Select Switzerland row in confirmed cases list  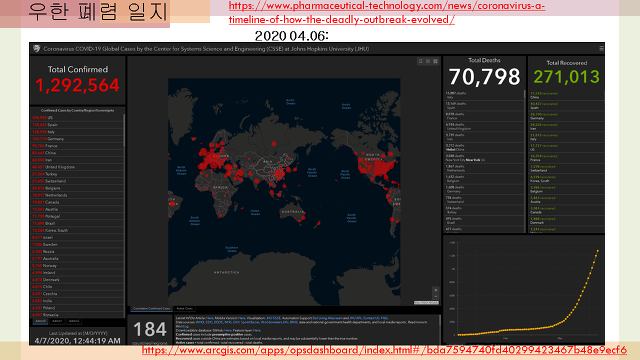pos(77,181)
